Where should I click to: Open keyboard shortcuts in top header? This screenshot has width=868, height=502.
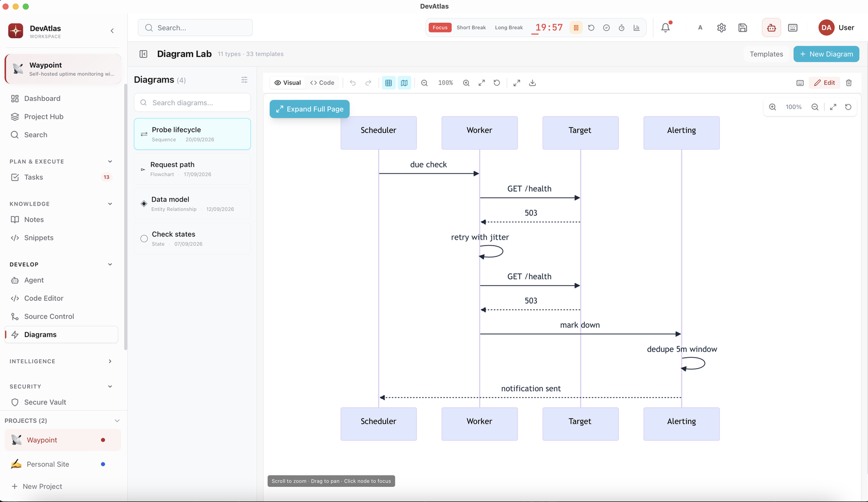pos(793,28)
